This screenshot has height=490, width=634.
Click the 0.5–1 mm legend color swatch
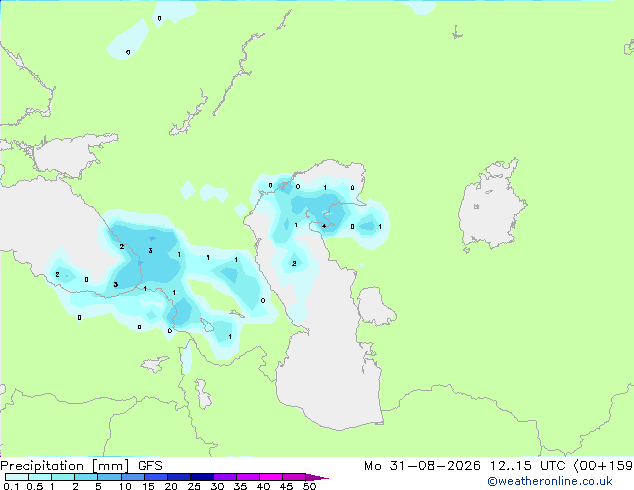(40, 477)
